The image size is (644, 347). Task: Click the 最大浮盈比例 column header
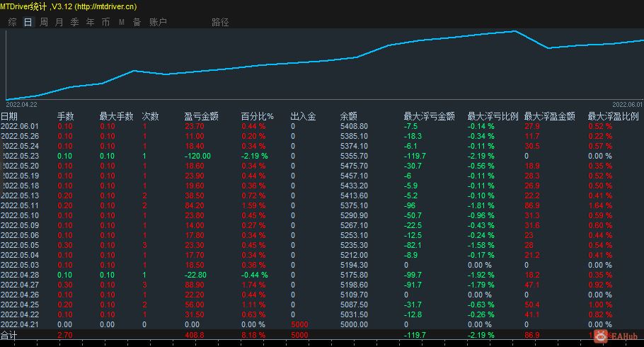(613, 116)
